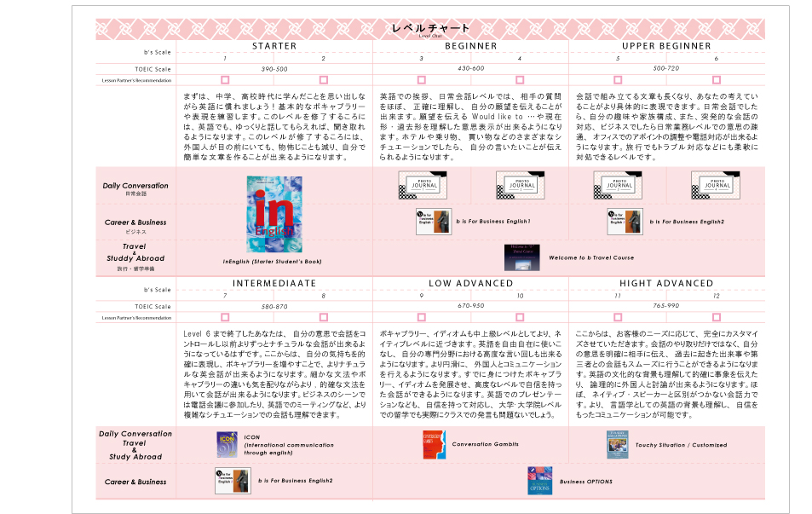812x514 pixels.
Task: Select the TOEIC score 580-870
Action: point(274,307)
